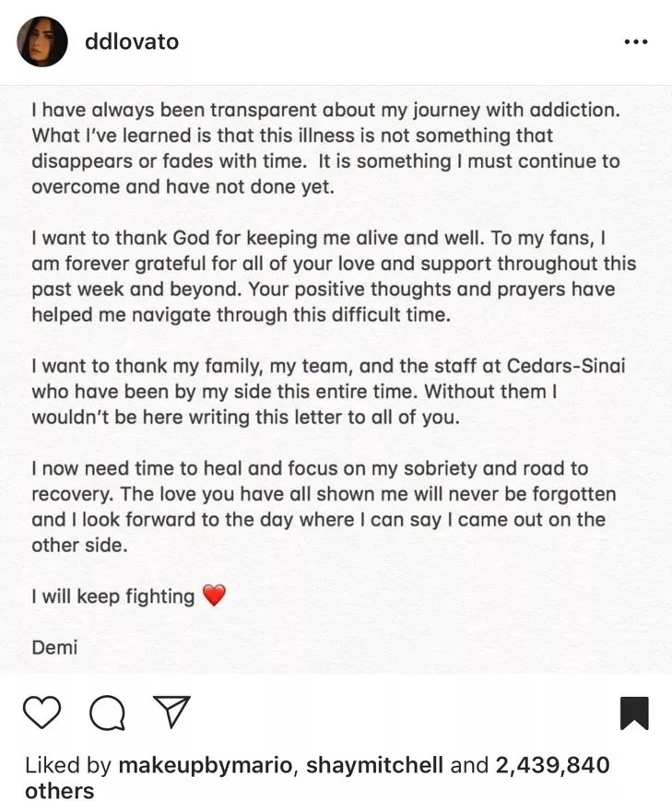Tap the line "I have always been transparent"
The image size is (672, 801).
(325, 110)
